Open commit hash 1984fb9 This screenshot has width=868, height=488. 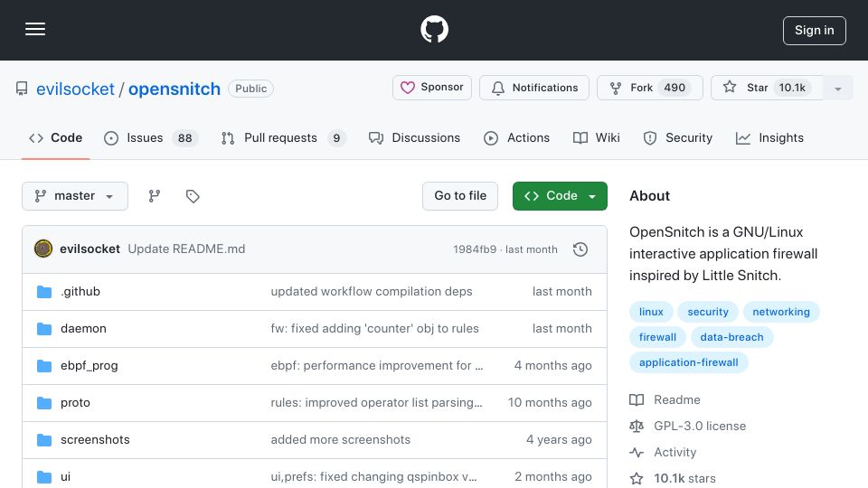pyautogui.click(x=475, y=249)
